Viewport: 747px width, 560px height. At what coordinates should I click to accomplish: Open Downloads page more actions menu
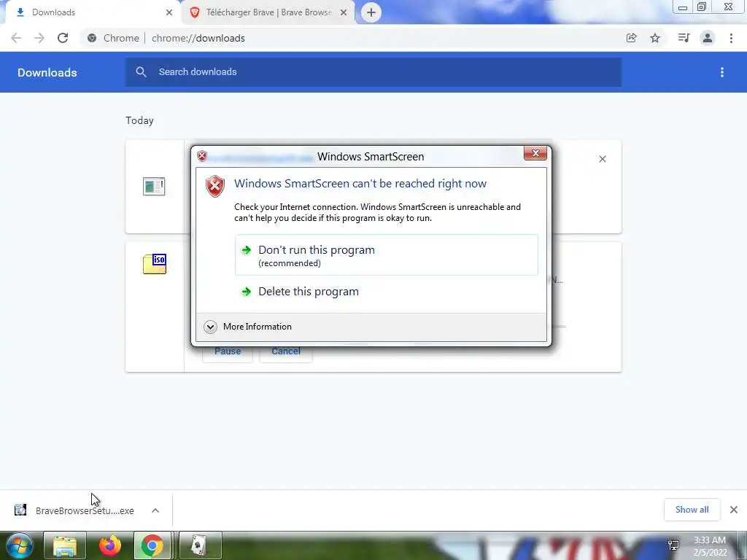click(722, 72)
